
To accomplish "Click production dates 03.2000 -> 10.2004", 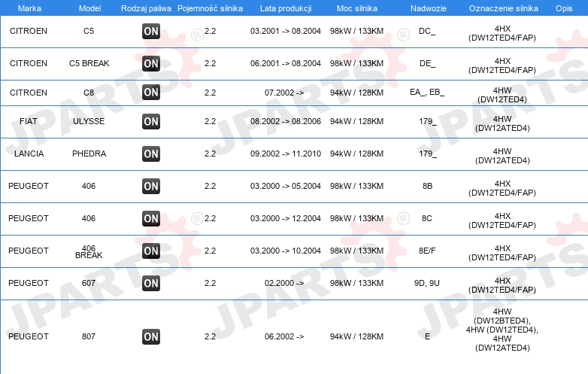I will [286, 251].
